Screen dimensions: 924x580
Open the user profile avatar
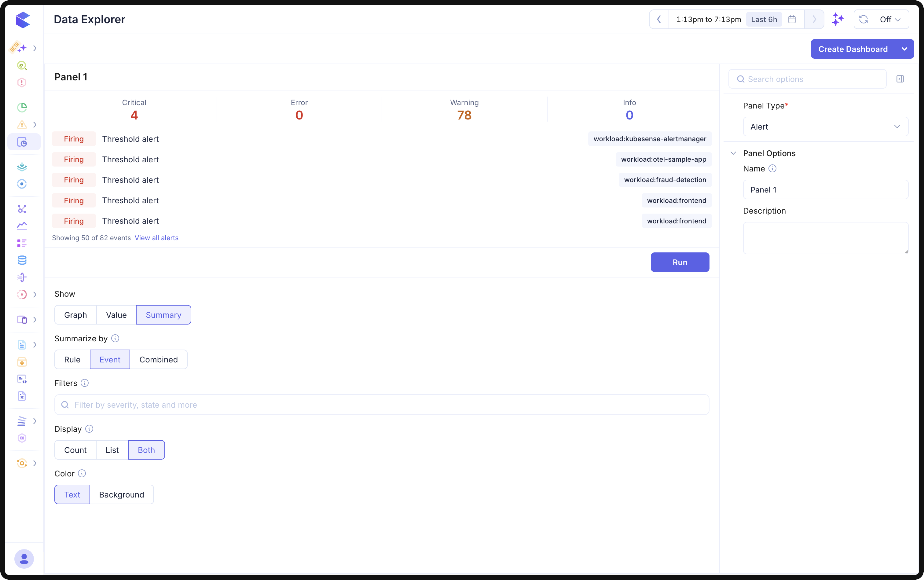24,559
